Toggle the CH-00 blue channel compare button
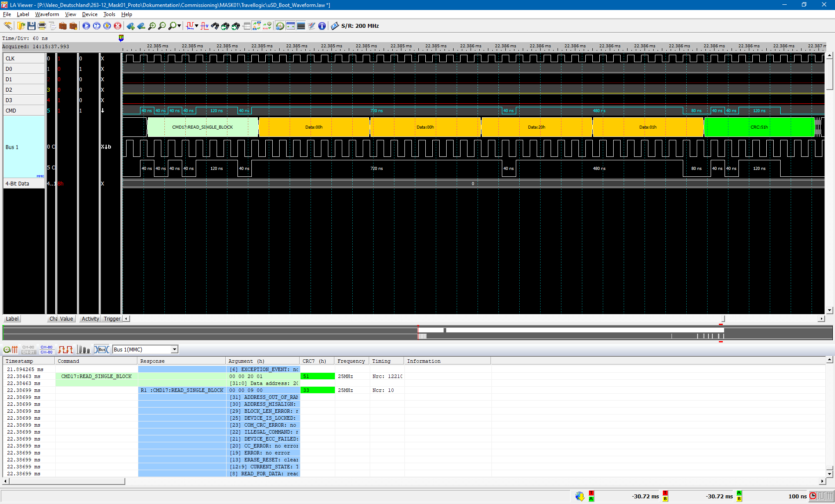835x504 pixels. 47,350
